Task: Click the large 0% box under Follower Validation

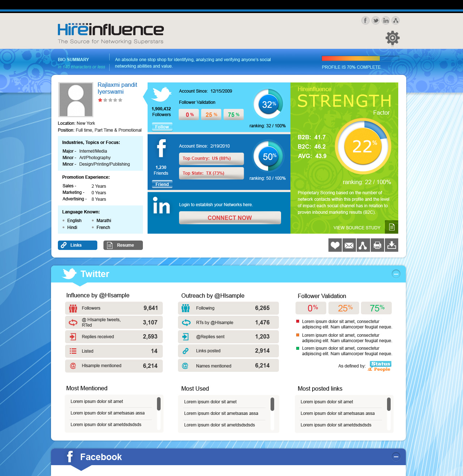Action: pos(311,308)
